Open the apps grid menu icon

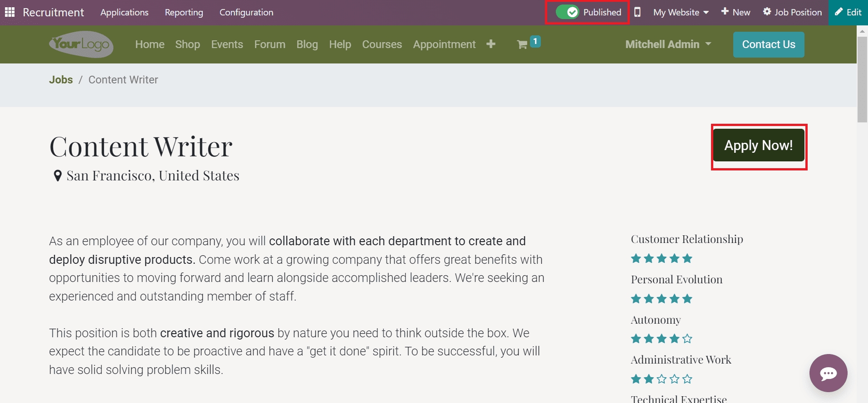click(10, 12)
